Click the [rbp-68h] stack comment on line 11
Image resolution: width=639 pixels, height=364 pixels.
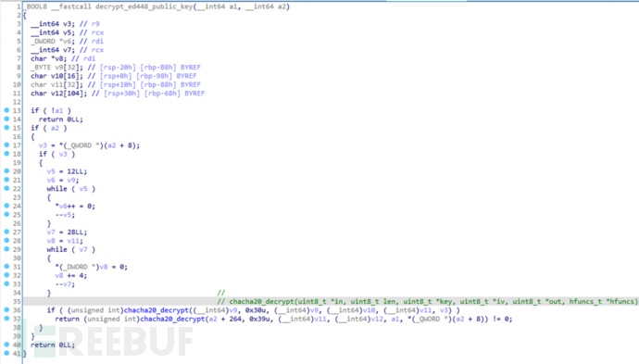point(160,94)
